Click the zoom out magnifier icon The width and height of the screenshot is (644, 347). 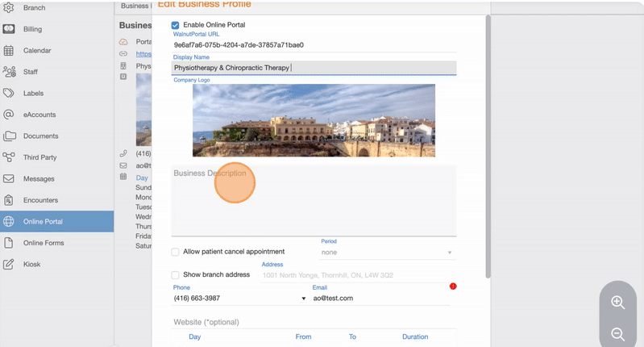(618, 334)
